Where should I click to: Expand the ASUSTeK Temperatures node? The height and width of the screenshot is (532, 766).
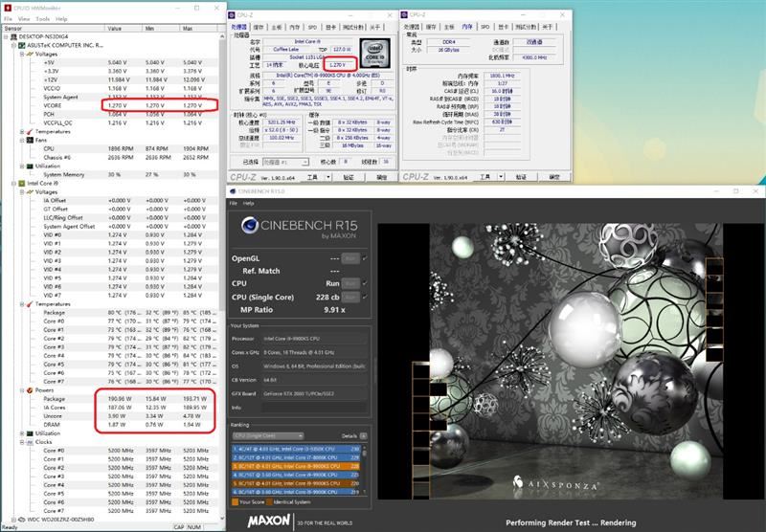22,132
